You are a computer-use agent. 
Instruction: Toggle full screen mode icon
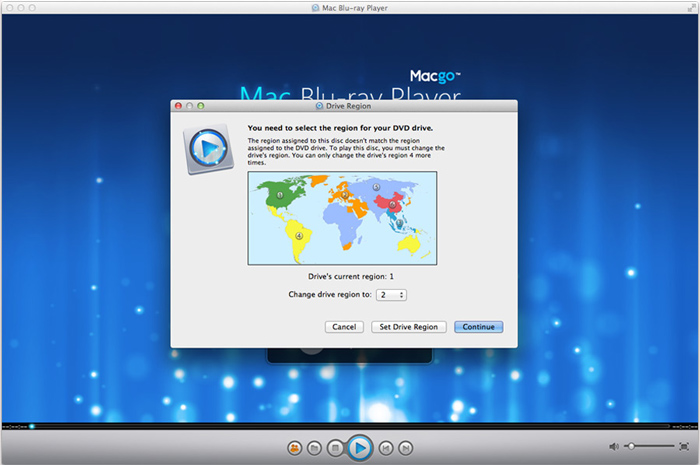pyautogui.click(x=683, y=446)
